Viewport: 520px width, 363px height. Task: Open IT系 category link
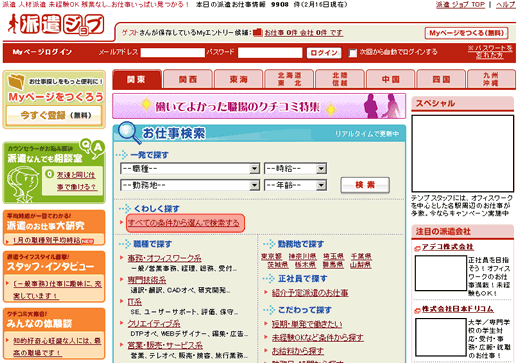coord(135,302)
